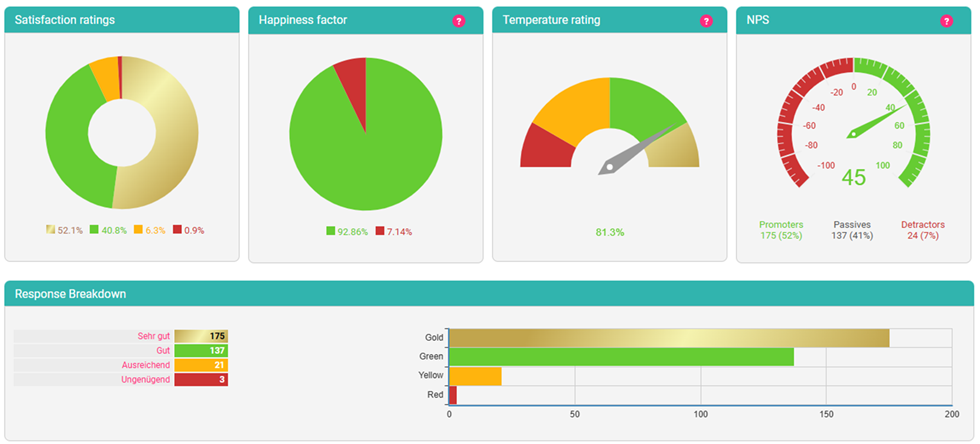The height and width of the screenshot is (444, 980).
Task: Click the gold 52.1% legend swatch
Action: 51,230
